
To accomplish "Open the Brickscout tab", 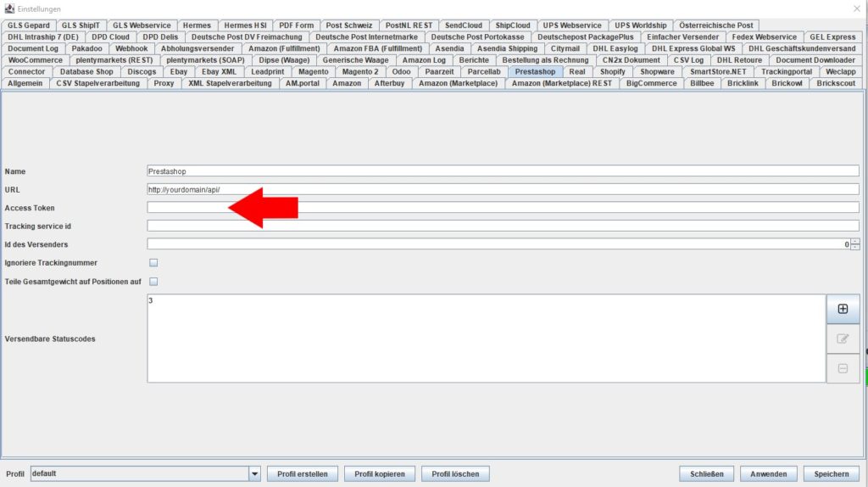I will tap(836, 83).
